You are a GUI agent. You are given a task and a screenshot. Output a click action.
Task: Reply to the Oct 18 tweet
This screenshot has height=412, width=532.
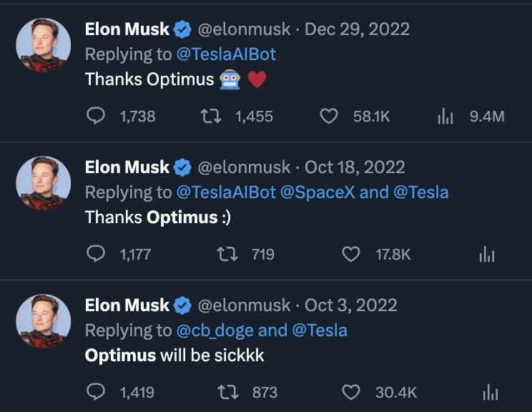pos(96,254)
